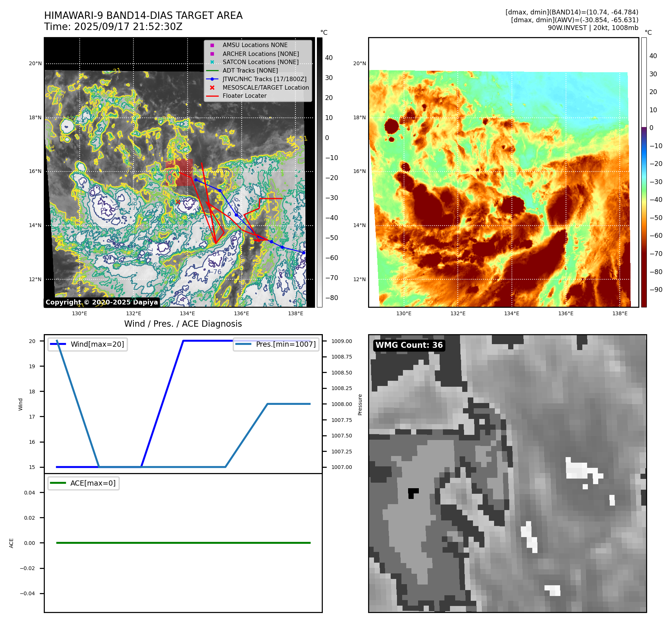Click the red shaded target box on the BAND14 map

click(179, 173)
